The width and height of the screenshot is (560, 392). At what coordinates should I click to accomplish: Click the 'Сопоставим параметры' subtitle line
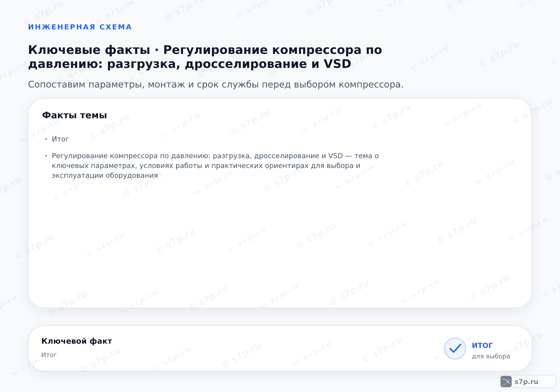tap(216, 84)
